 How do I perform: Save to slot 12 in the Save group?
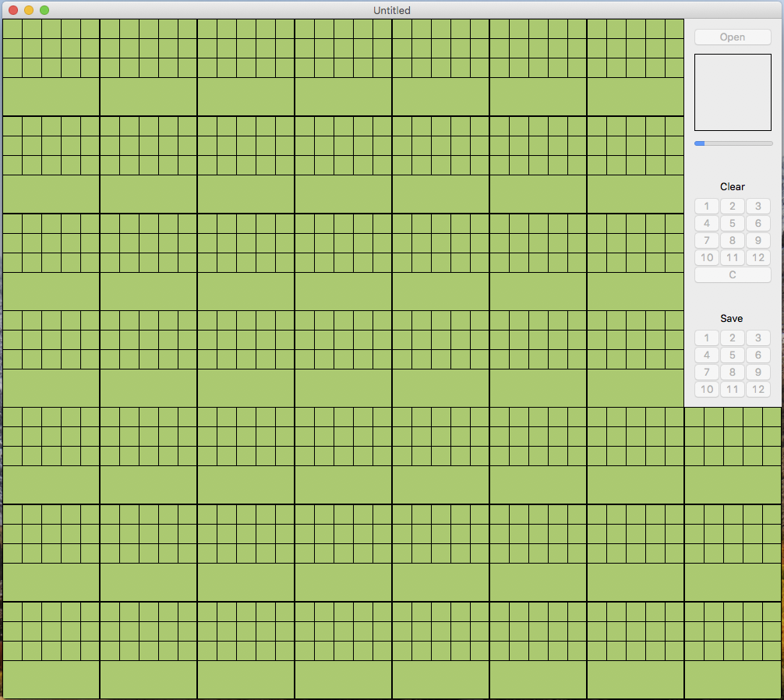coord(758,389)
